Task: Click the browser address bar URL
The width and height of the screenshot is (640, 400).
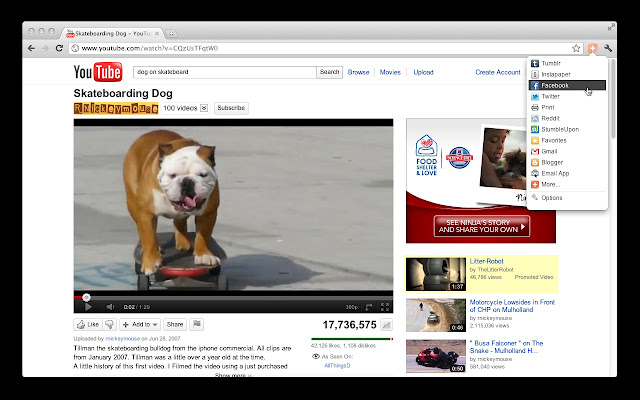Action: (x=150, y=48)
